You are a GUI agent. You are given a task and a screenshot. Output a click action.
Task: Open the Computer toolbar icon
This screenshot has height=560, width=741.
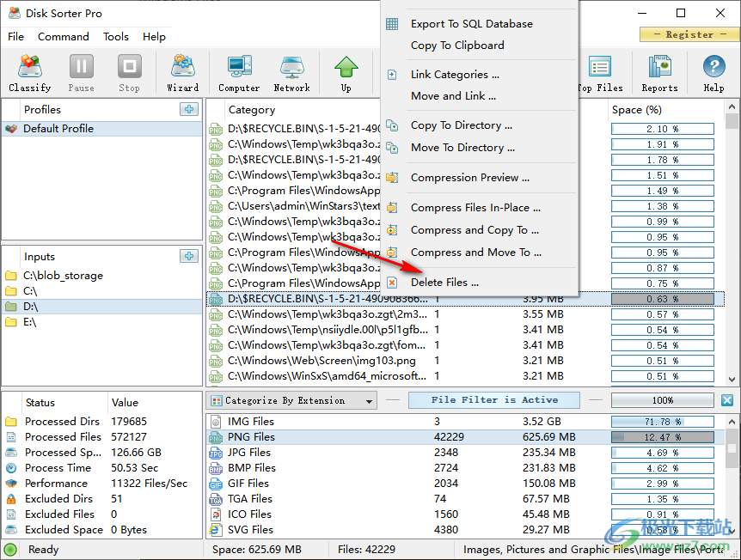239,73
